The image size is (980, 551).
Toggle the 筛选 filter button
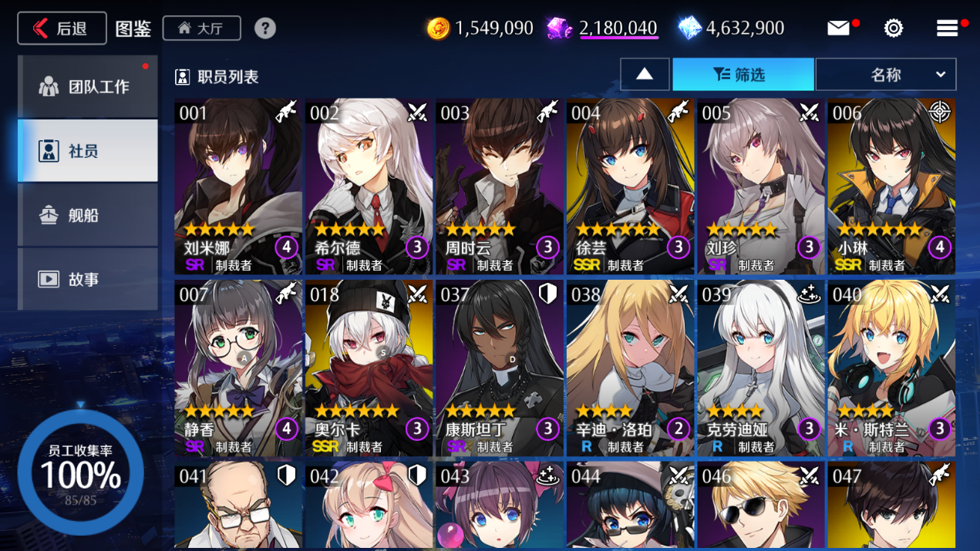click(743, 75)
